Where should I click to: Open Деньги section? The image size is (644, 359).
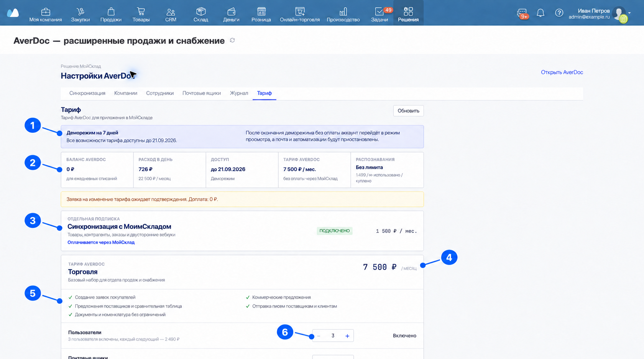[x=231, y=15]
